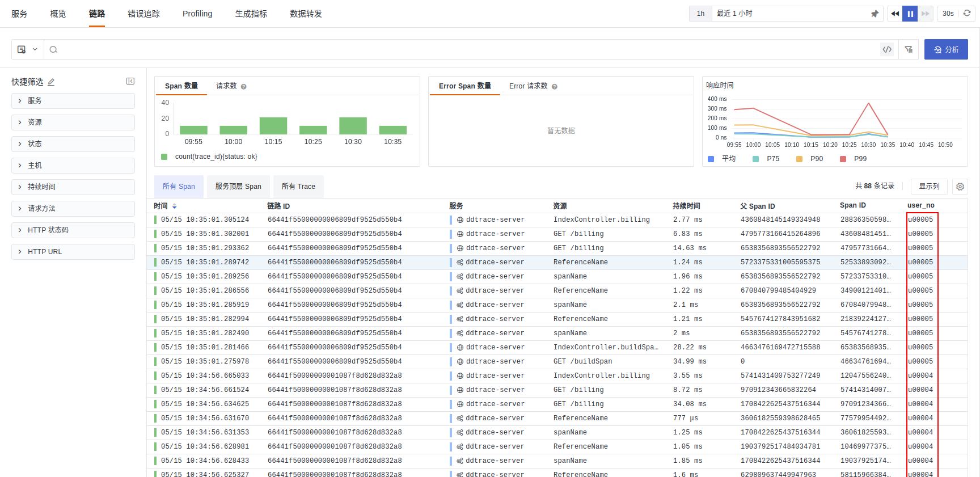
Task: Expand the HTTP 状态码 quick filter
Action: tap(73, 230)
